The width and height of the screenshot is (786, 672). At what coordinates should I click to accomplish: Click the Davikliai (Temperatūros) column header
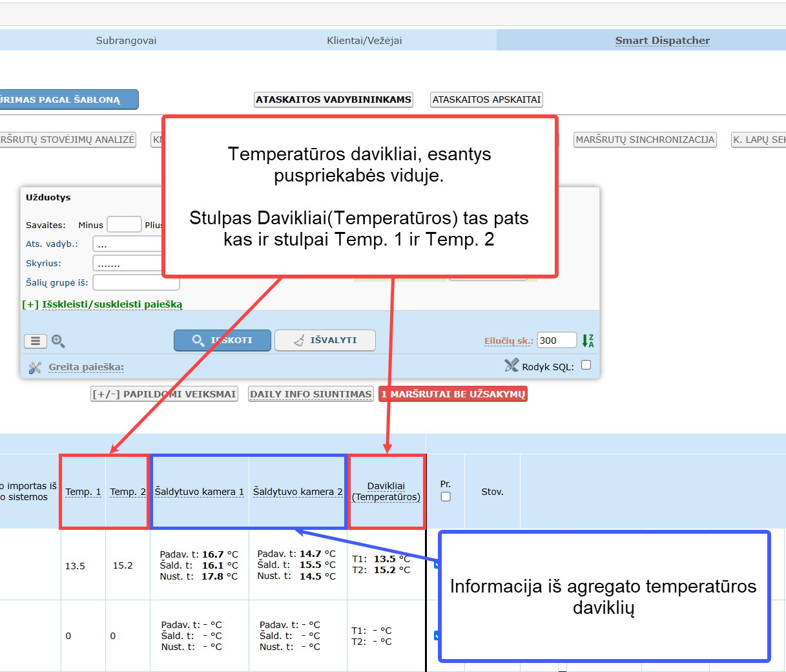(x=386, y=492)
